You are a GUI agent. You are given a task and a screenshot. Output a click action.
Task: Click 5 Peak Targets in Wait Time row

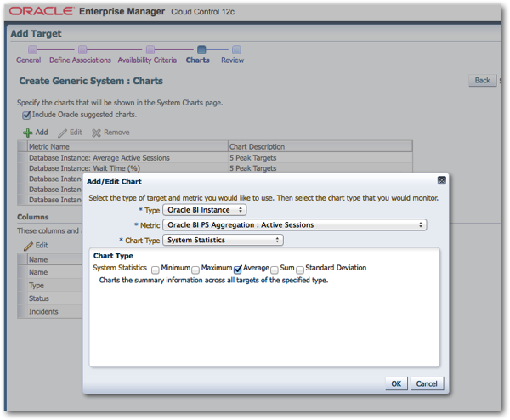point(253,168)
